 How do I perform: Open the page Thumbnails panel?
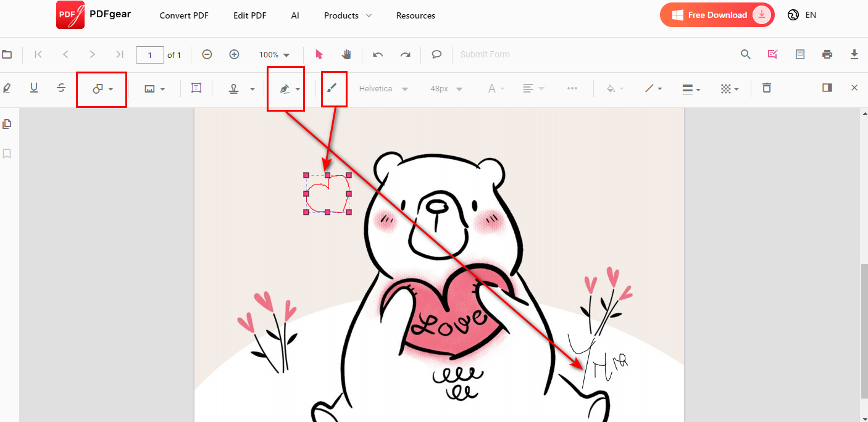tap(7, 123)
